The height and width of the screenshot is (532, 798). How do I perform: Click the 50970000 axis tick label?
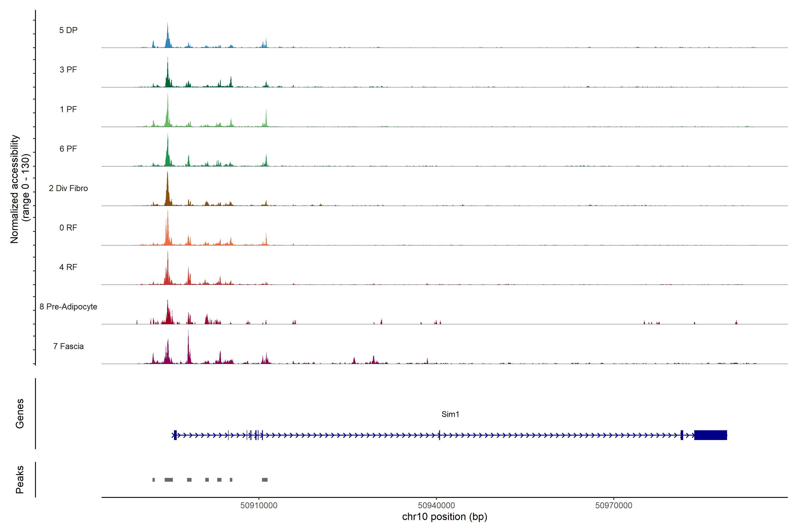point(613,505)
